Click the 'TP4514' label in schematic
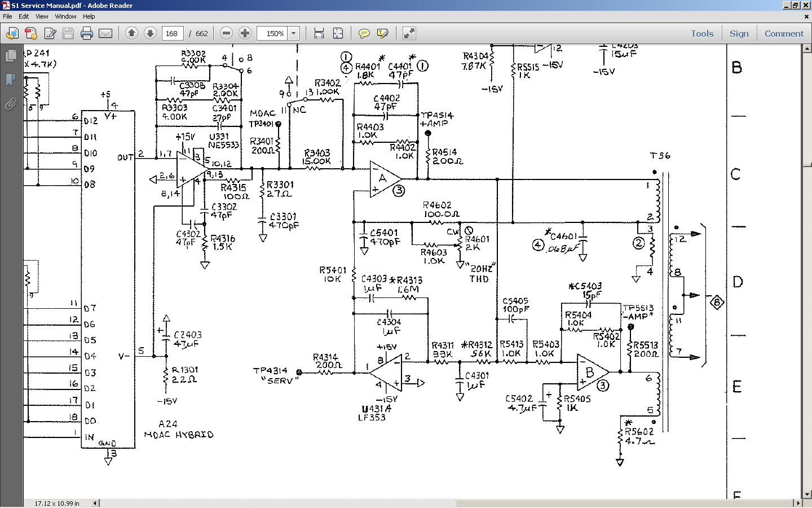812x508 pixels. 437,115
